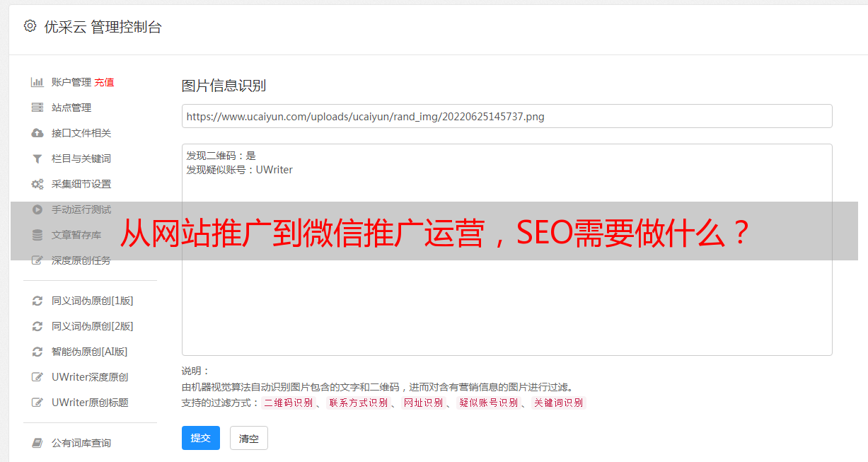Open 同义词伪原创[1版] tool
Viewport: 868px width, 462px height.
92,301
